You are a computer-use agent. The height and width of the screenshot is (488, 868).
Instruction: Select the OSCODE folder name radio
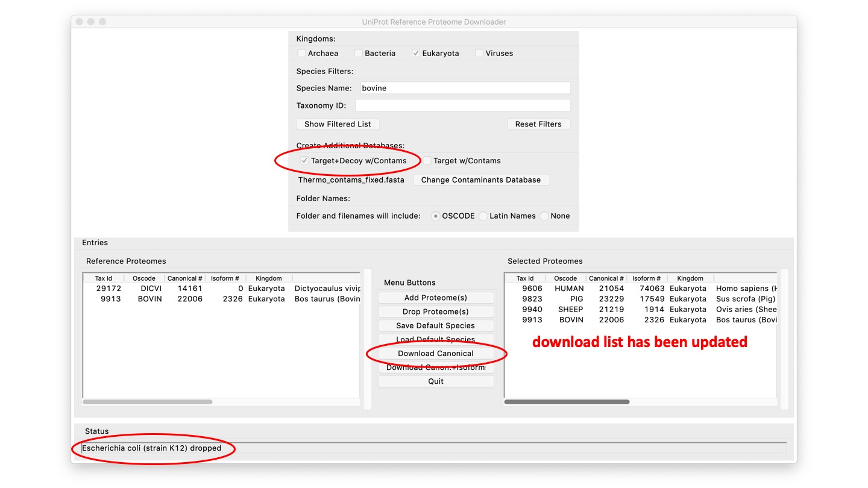pyautogui.click(x=436, y=216)
